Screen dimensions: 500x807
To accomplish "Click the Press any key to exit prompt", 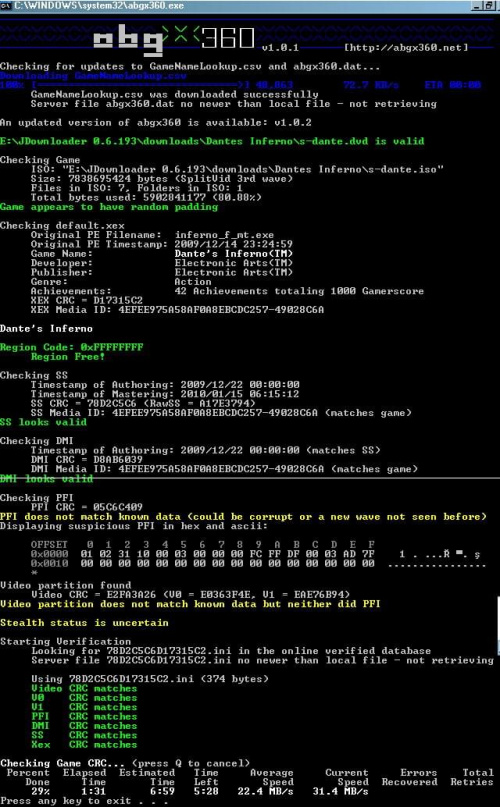I will pyautogui.click(x=84, y=801).
